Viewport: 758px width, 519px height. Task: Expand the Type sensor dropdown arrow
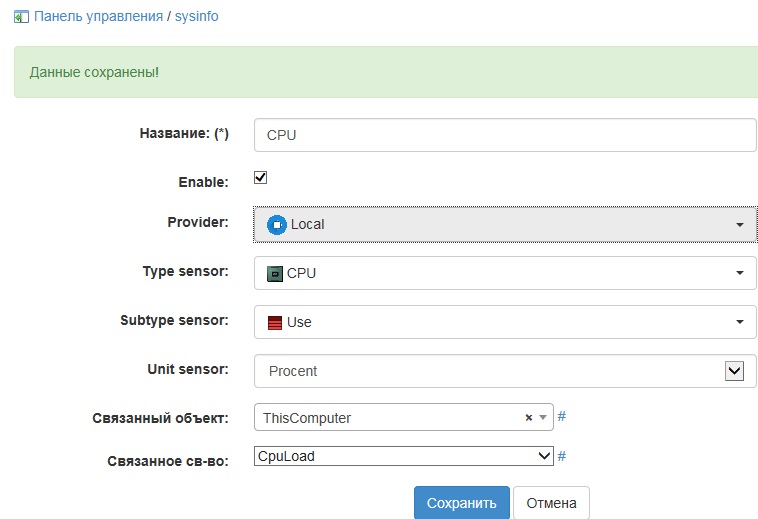[740, 273]
